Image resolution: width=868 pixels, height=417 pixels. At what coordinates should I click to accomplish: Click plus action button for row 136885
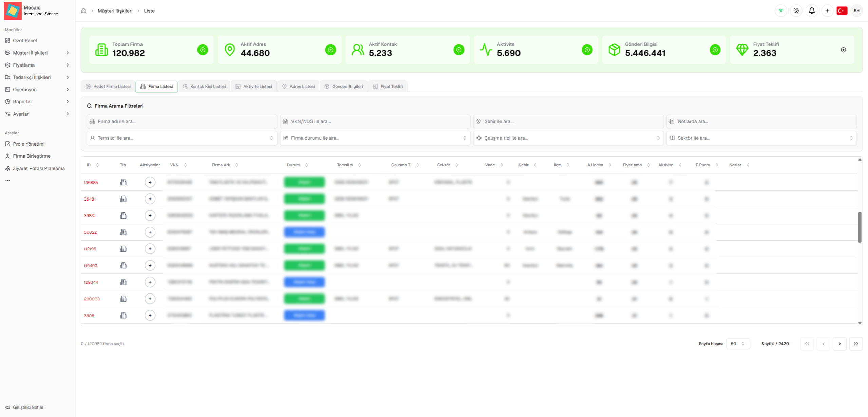click(150, 182)
